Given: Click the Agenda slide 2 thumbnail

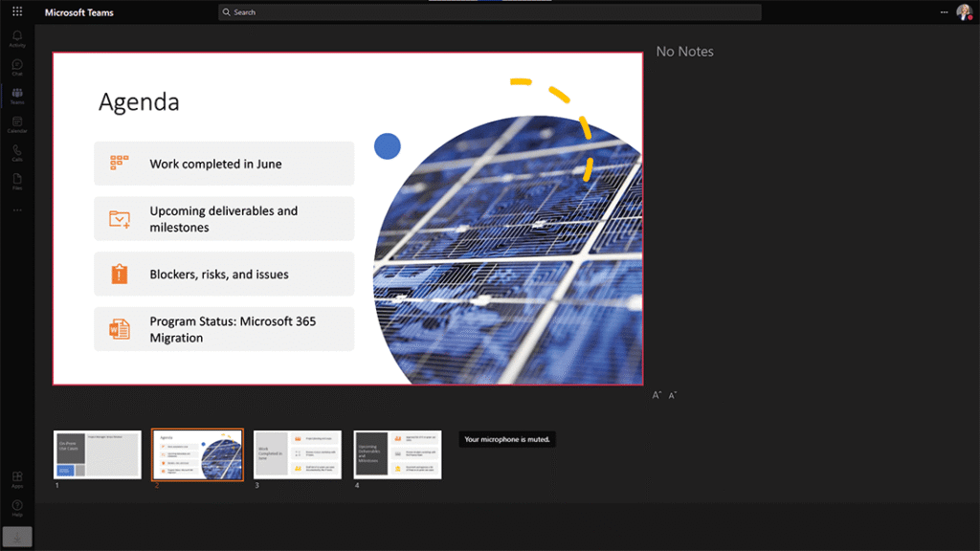Looking at the screenshot, I should (197, 454).
